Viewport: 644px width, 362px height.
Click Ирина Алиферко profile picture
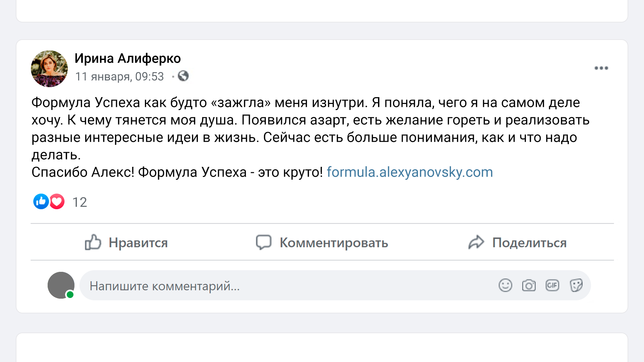pos(49,69)
